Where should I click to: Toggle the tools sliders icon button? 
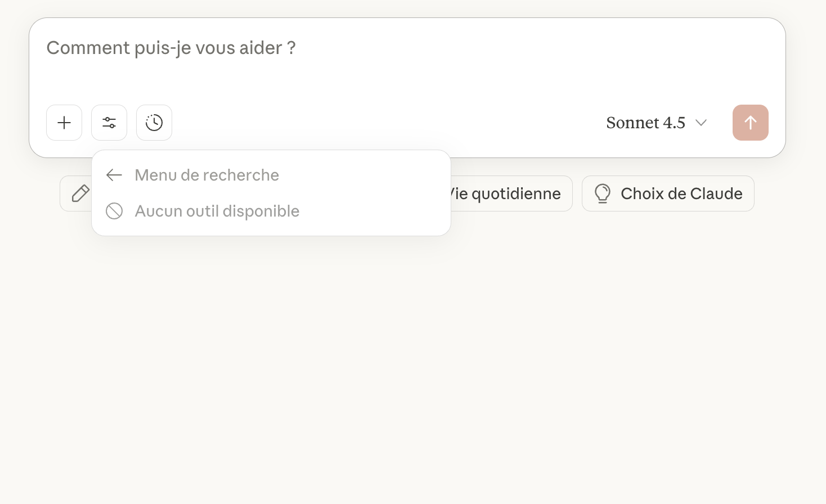click(109, 123)
